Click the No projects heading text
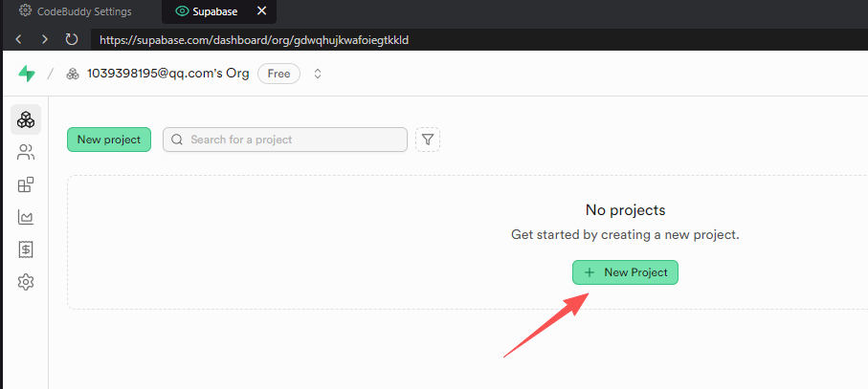Viewport: 868px width, 389px height. [x=625, y=210]
